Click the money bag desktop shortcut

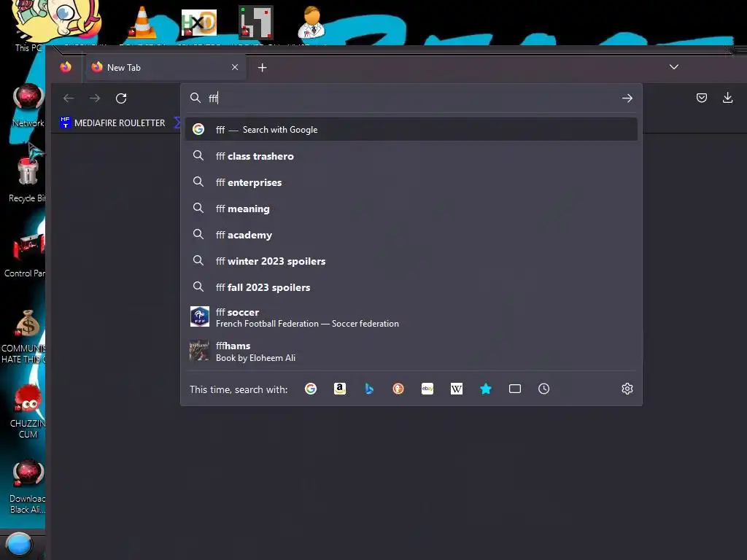[x=24, y=336]
